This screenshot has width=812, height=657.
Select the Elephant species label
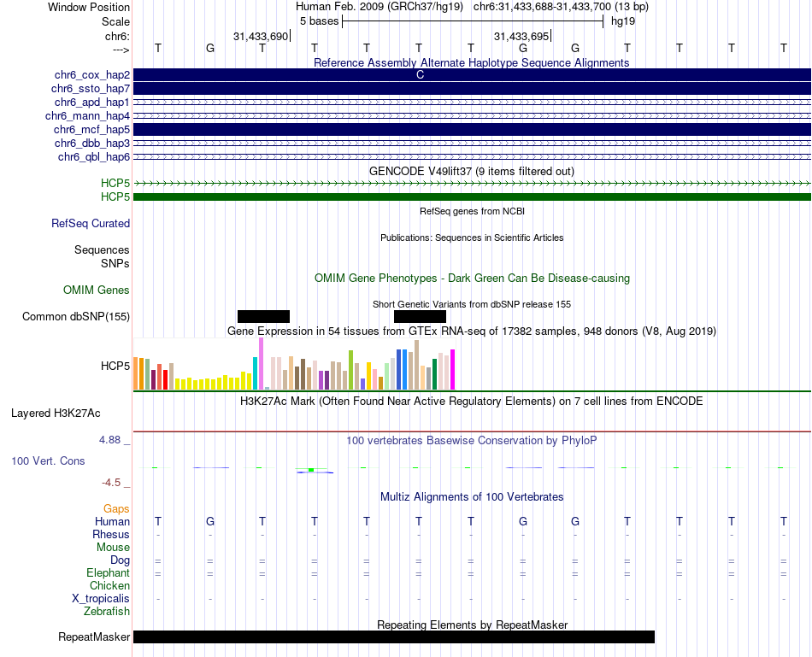(109, 572)
